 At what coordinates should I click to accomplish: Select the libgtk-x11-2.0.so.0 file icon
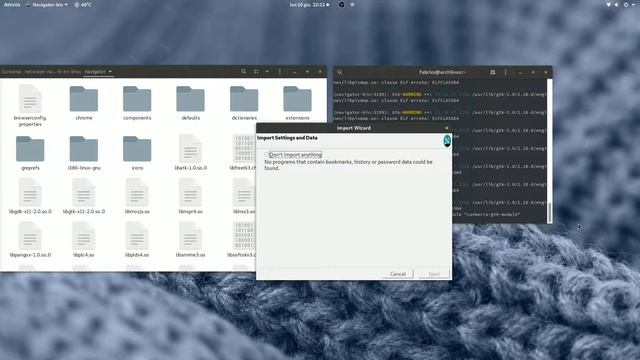(84, 193)
